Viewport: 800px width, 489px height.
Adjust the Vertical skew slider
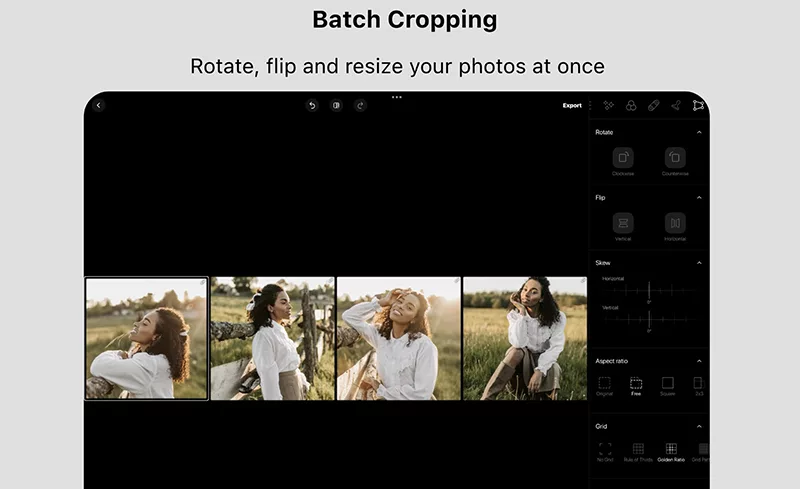click(x=649, y=320)
